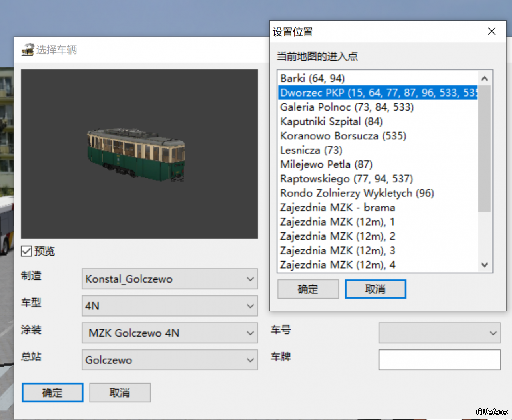This screenshot has height=420, width=512.
Task: Select the Dworzec PKP entry point
Action: [378, 93]
